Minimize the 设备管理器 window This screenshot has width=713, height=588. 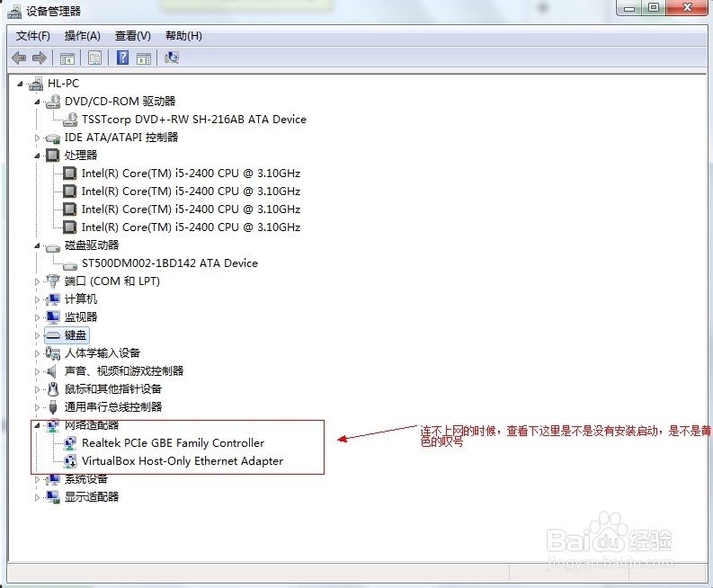(629, 8)
